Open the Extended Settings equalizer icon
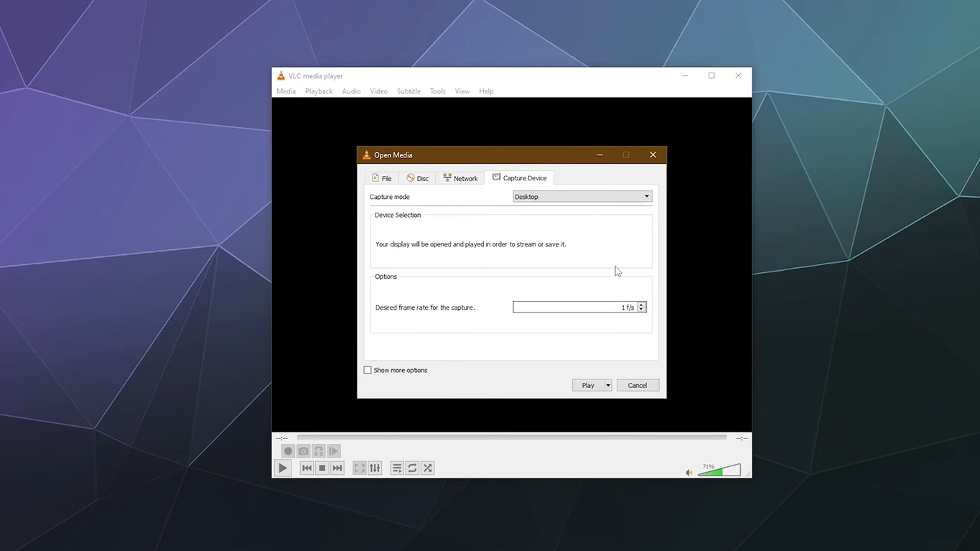This screenshot has width=980, height=551. 375,468
